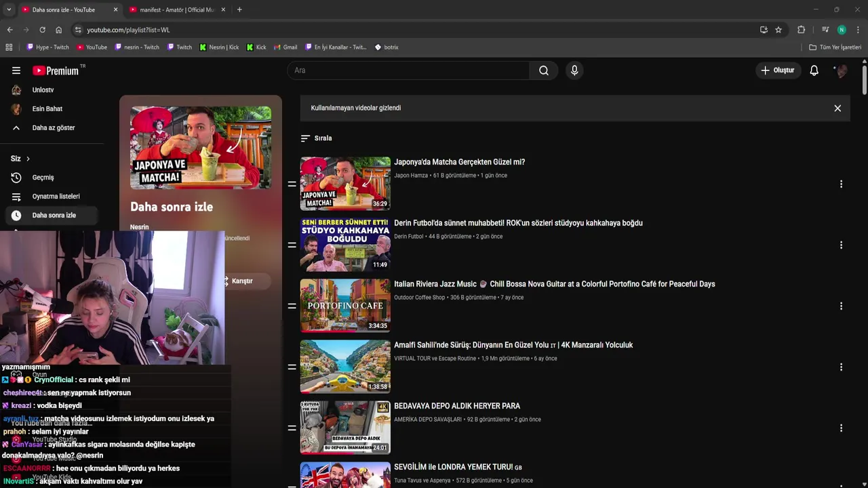Visit Japon Hamza channel link
868x488 pixels.
tap(411, 176)
